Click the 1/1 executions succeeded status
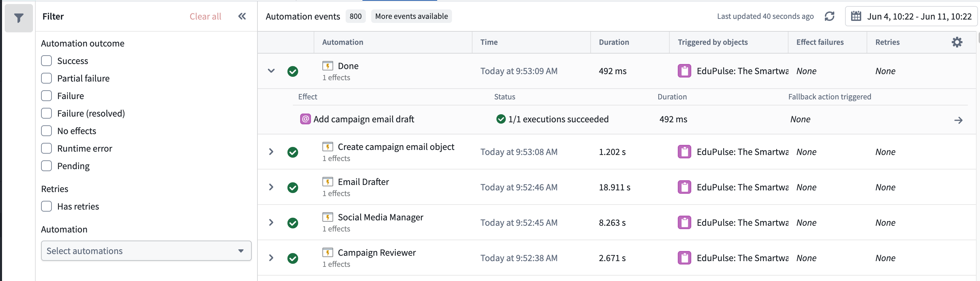Screen dimensions: 980x281 click(x=558, y=119)
